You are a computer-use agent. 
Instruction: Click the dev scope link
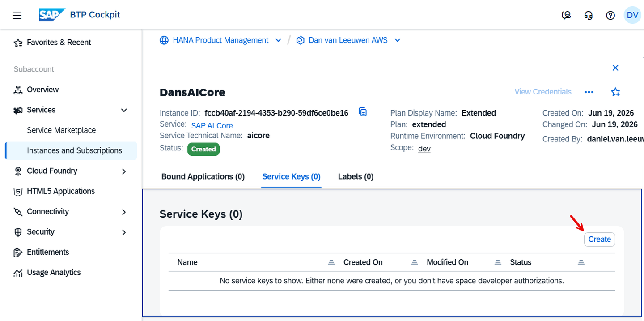424,149
